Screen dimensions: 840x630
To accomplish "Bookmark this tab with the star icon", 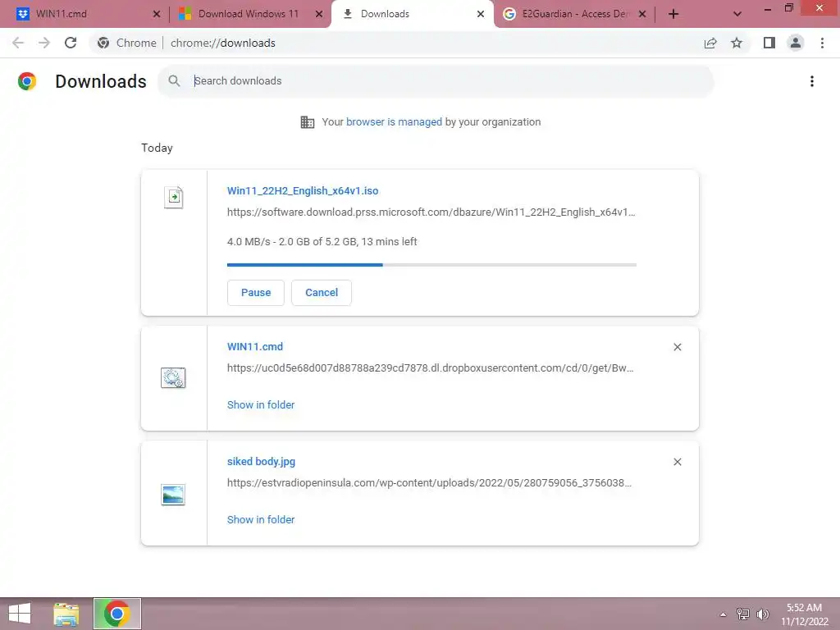I will 737,43.
